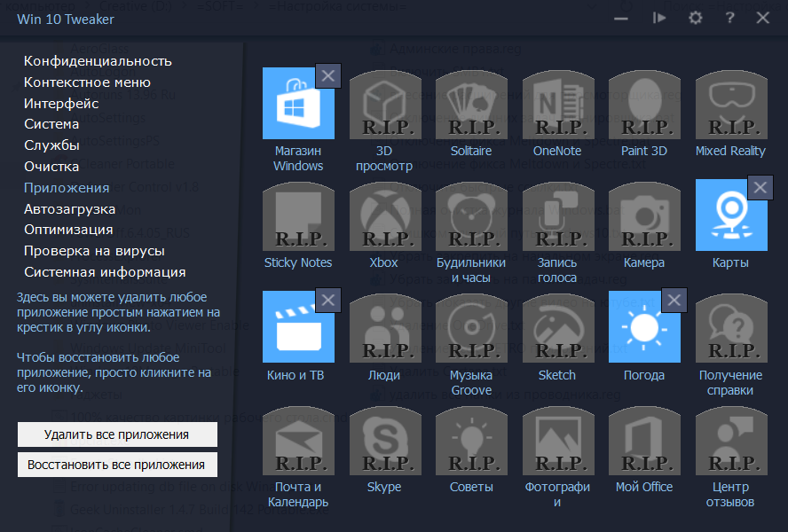Restore the OneNote app tile
This screenshot has height=532, width=788.
click(558, 105)
